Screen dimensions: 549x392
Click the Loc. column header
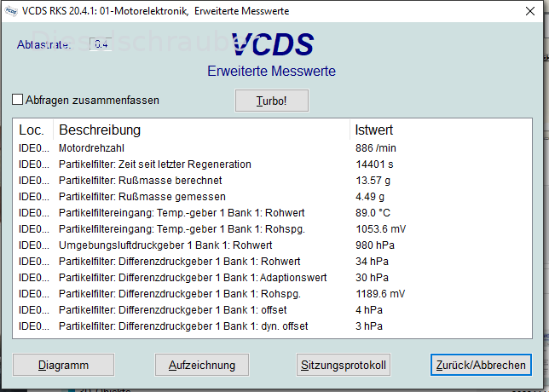(x=32, y=130)
